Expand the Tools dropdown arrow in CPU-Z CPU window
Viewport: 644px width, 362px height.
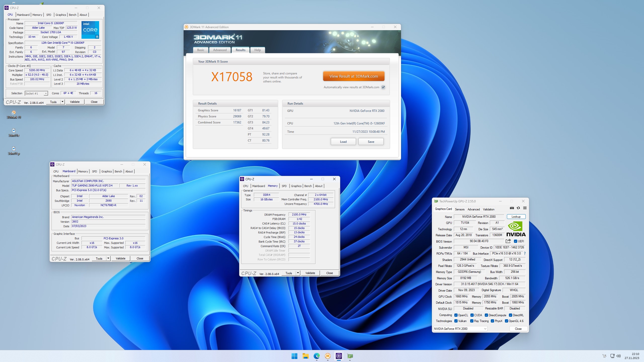point(62,102)
